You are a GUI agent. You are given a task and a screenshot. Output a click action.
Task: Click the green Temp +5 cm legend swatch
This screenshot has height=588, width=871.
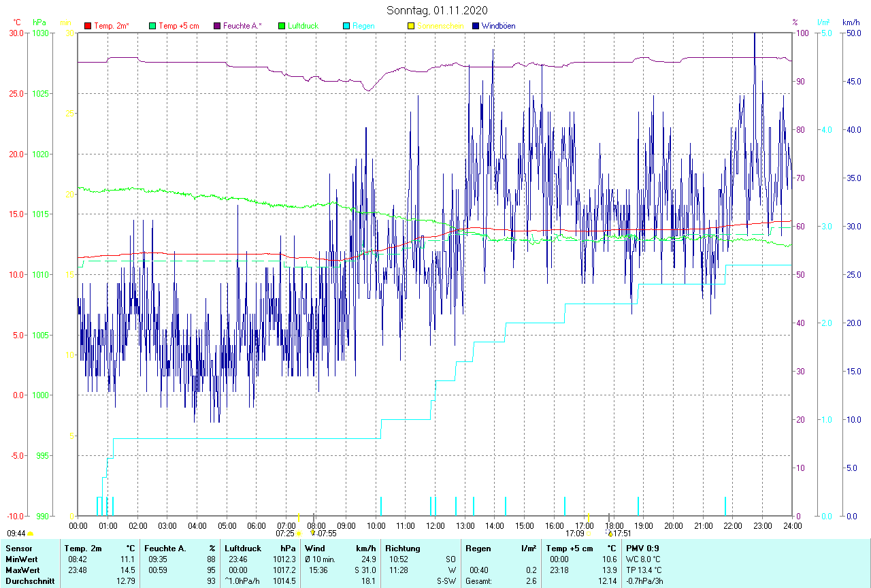pos(152,26)
